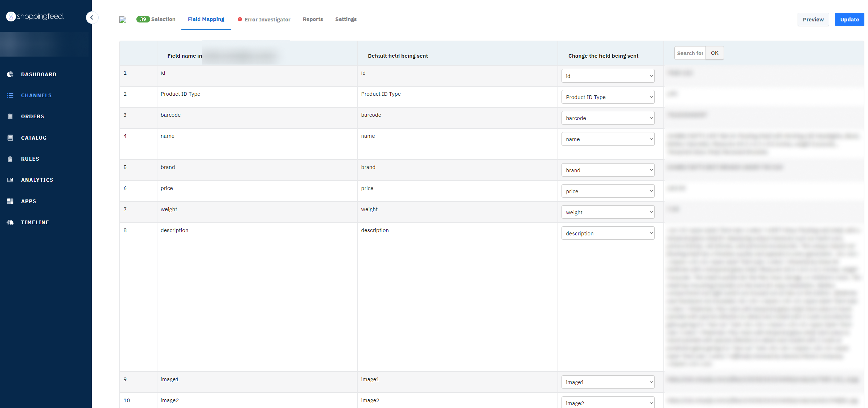Expand the brand field dropdown

click(608, 170)
